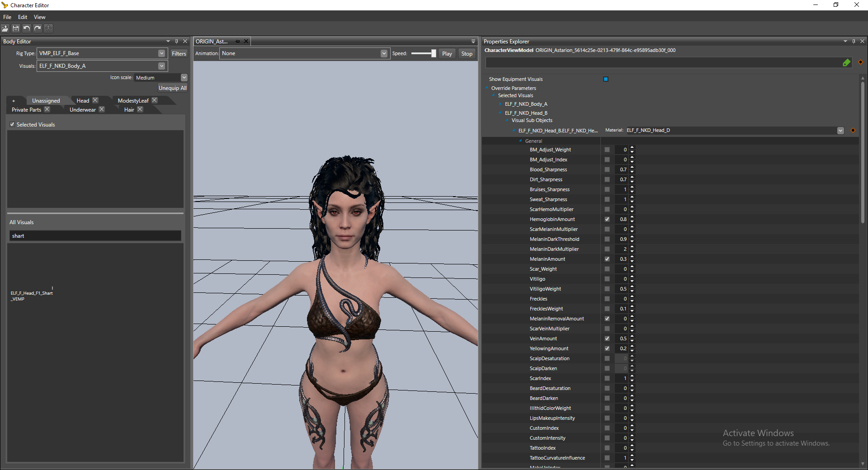Toggle Selected Visuals checkbox
This screenshot has width=868, height=470.
(x=12, y=124)
